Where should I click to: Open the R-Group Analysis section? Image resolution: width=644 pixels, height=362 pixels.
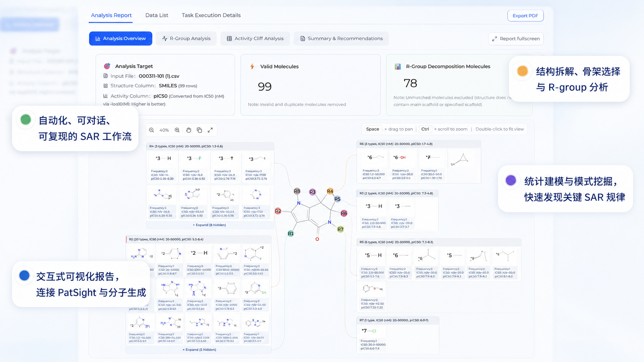[x=186, y=38]
